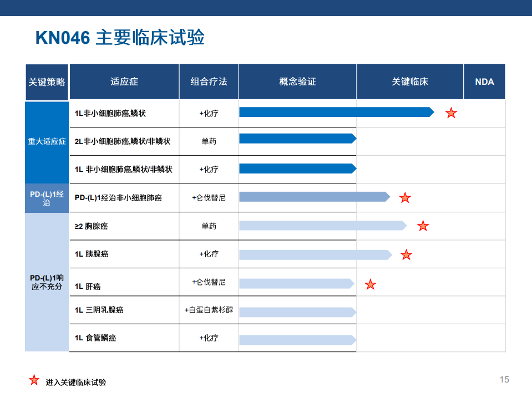Click the legend star beside 进入关键临床试验

34,380
